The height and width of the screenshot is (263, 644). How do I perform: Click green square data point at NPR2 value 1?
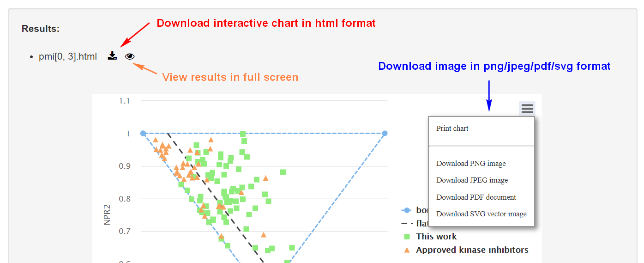(243, 134)
